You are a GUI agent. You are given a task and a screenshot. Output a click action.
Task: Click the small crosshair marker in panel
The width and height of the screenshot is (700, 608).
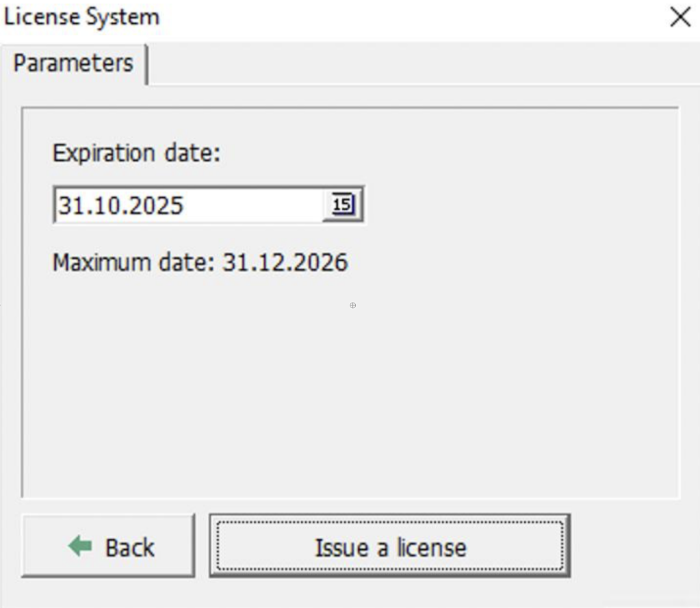352,305
